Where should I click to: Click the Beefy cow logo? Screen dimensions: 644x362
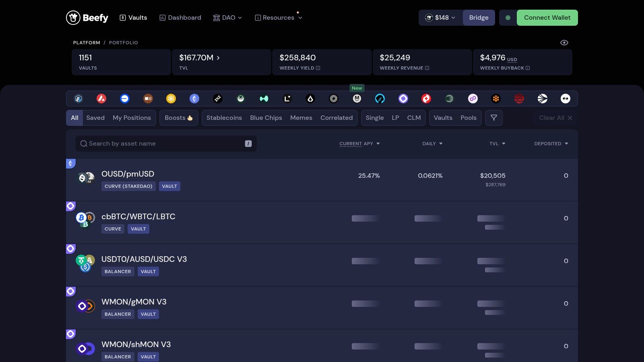[87, 18]
